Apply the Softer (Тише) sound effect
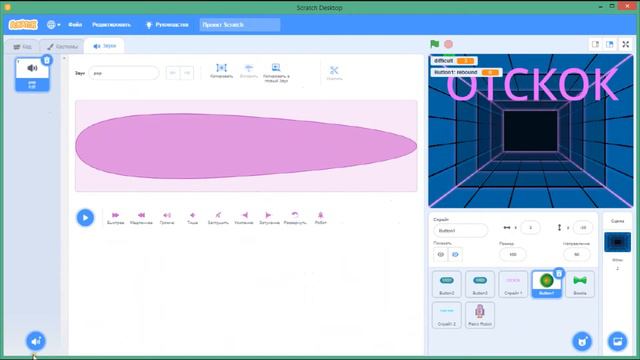Screen dimensions: 640x360 (x=192, y=218)
